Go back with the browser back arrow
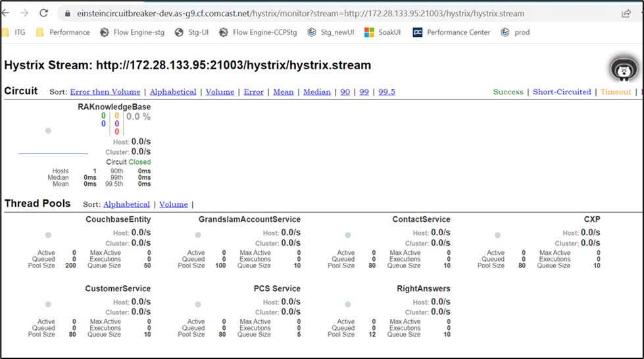 tap(5, 13)
